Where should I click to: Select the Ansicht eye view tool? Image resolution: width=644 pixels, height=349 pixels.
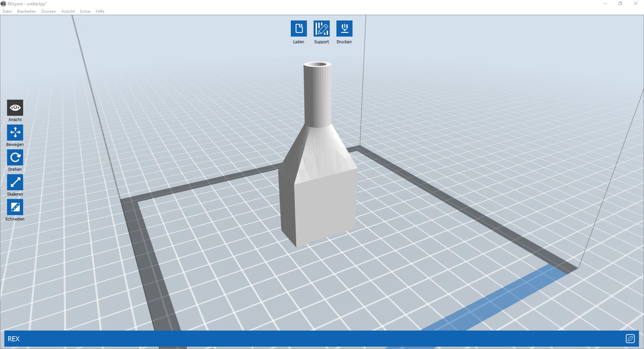coord(15,108)
